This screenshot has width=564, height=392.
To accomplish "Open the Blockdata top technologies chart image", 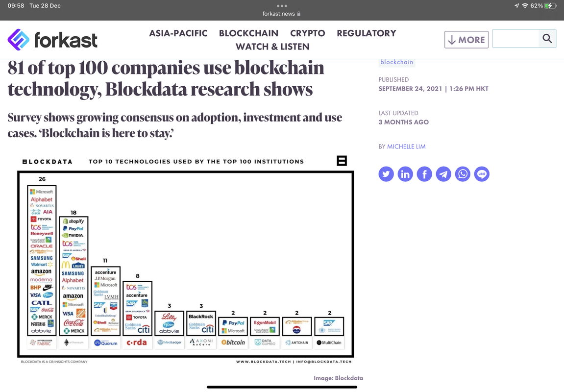I will pyautogui.click(x=186, y=259).
